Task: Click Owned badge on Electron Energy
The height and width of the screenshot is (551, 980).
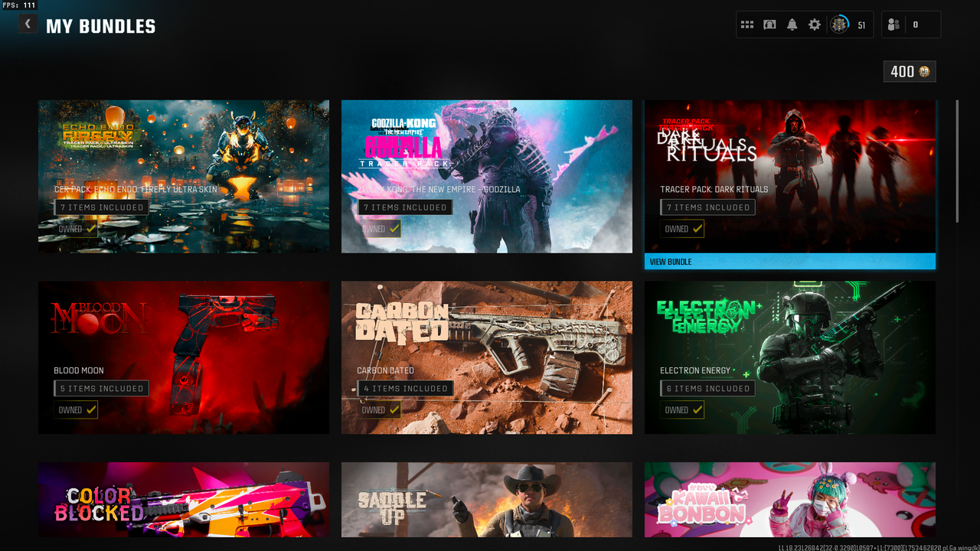Action: pyautogui.click(x=682, y=410)
